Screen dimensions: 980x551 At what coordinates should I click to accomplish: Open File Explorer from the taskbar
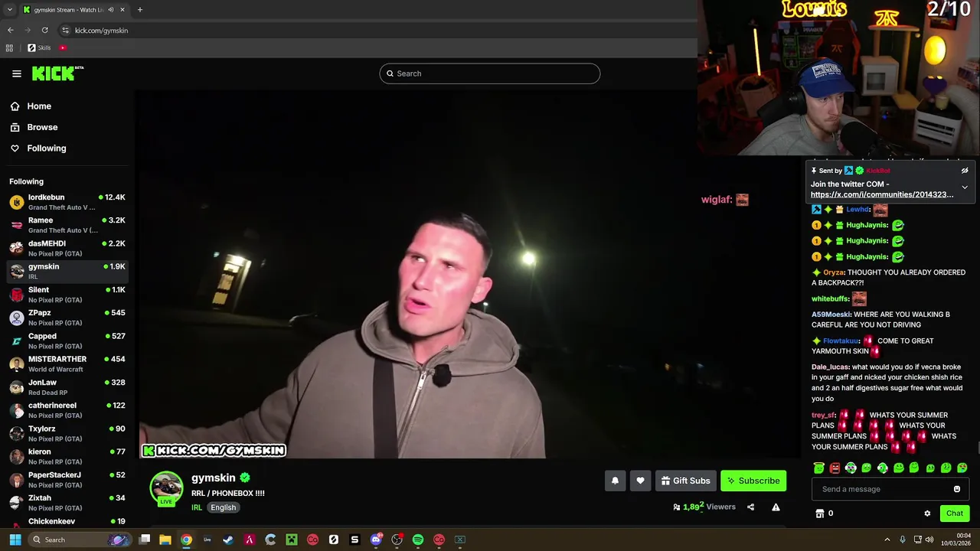tap(165, 540)
